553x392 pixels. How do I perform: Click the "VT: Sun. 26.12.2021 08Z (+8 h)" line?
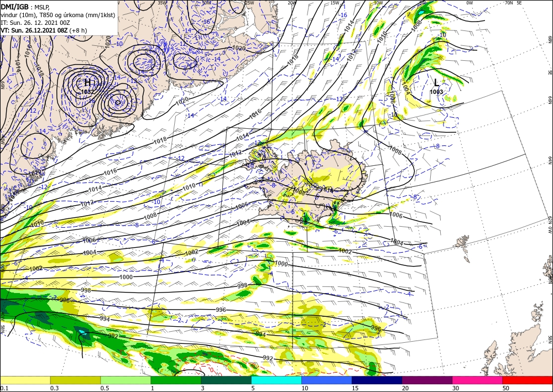pyautogui.click(x=44, y=30)
